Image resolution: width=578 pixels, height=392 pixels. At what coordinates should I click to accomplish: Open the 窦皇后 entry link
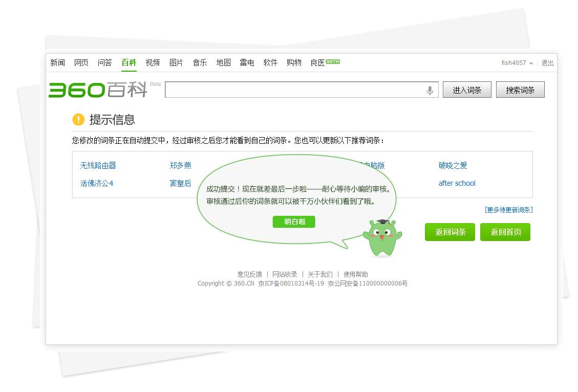coord(181,183)
